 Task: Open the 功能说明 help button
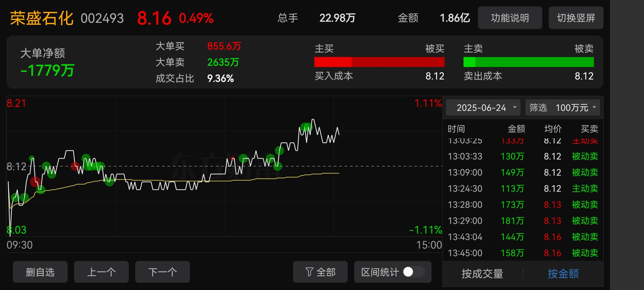[x=510, y=18]
